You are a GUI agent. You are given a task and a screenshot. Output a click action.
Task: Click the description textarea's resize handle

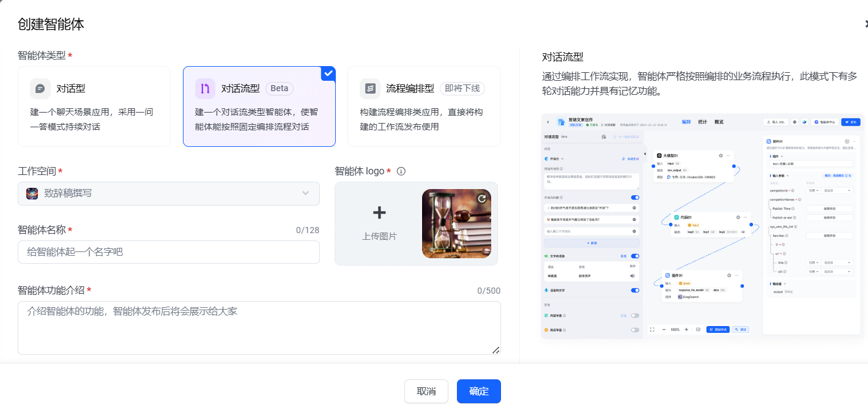495,350
